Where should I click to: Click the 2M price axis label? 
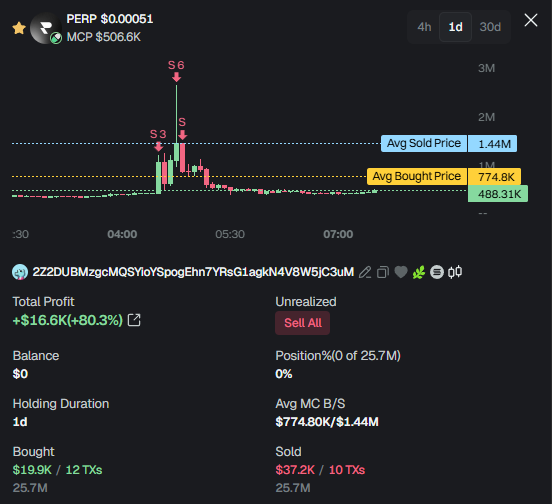(487, 117)
